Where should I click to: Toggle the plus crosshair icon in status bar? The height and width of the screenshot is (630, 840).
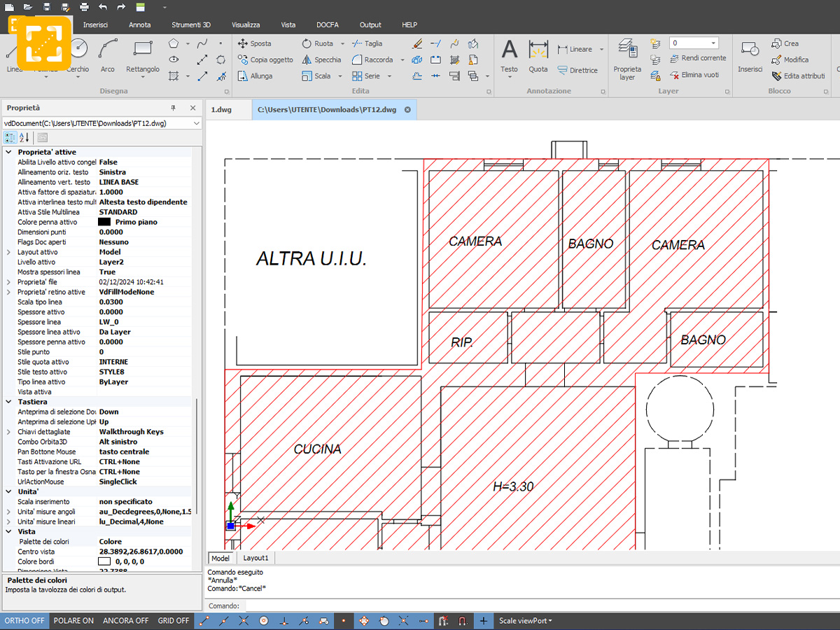pos(483,621)
